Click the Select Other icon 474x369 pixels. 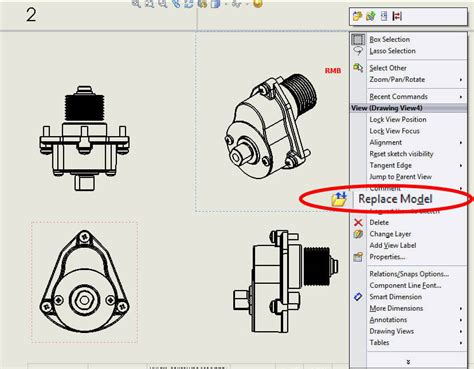click(358, 68)
